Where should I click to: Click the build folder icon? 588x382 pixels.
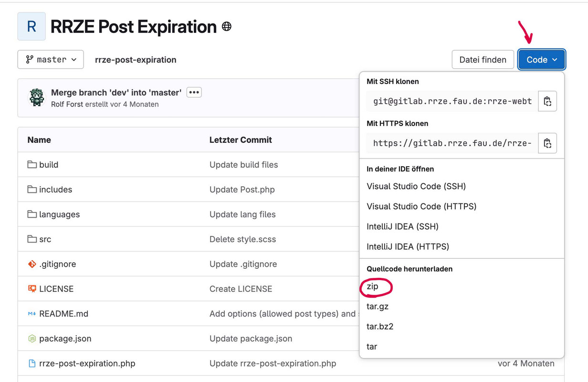pos(32,165)
